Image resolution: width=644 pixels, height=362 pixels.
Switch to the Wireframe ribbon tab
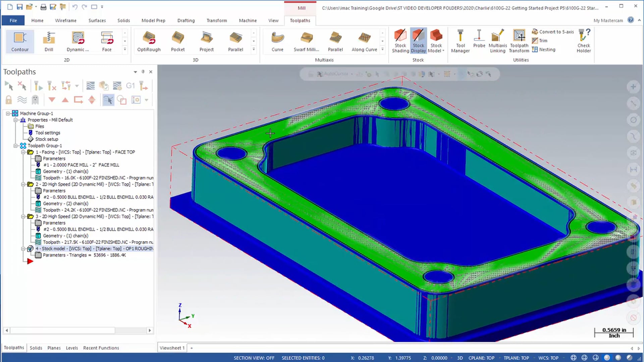66,20
